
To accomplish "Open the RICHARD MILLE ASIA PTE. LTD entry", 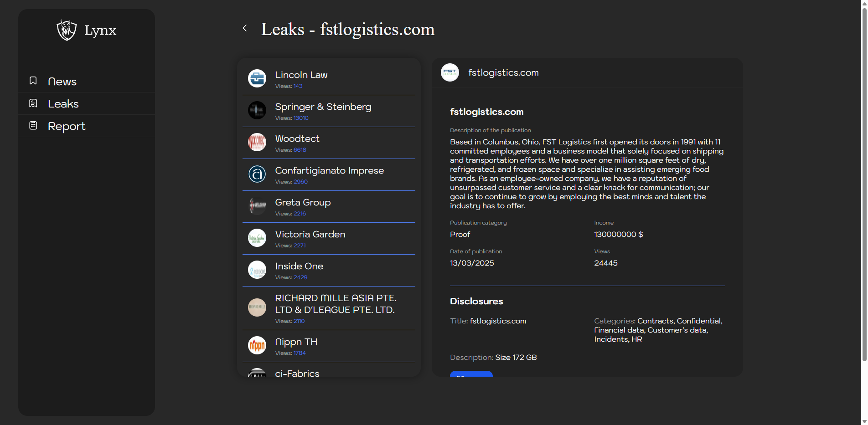I will click(x=336, y=304).
